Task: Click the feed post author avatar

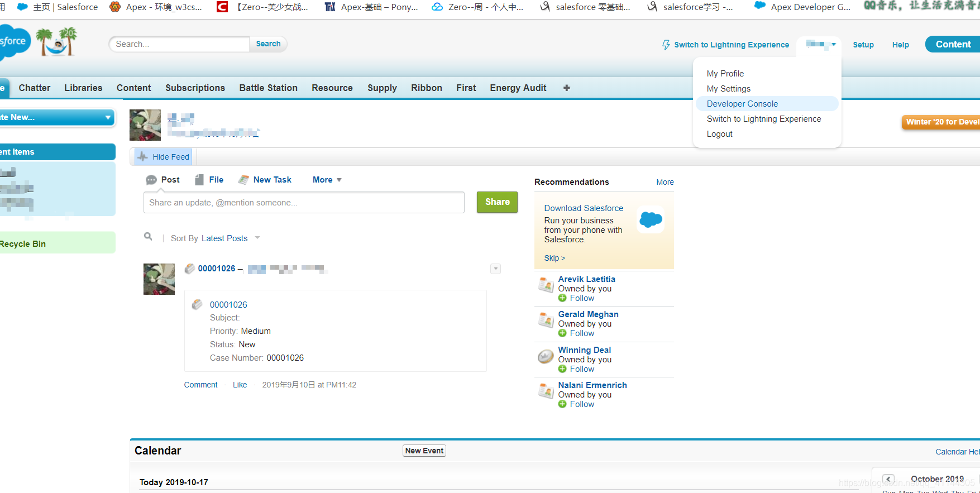Action: 159,279
